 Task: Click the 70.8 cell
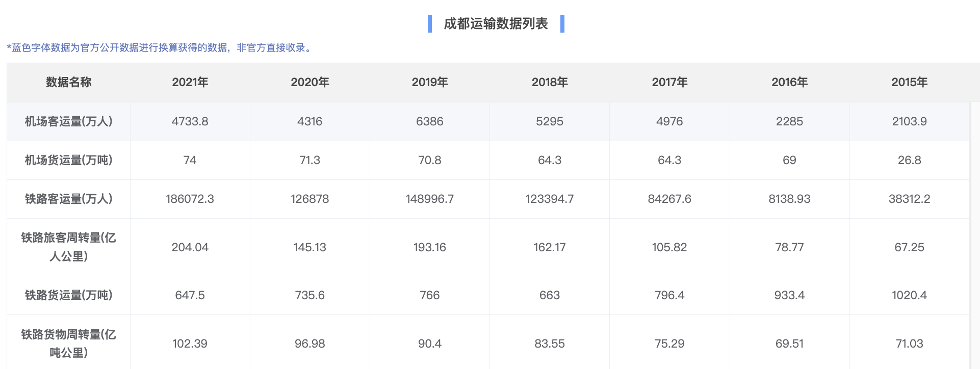[430, 160]
